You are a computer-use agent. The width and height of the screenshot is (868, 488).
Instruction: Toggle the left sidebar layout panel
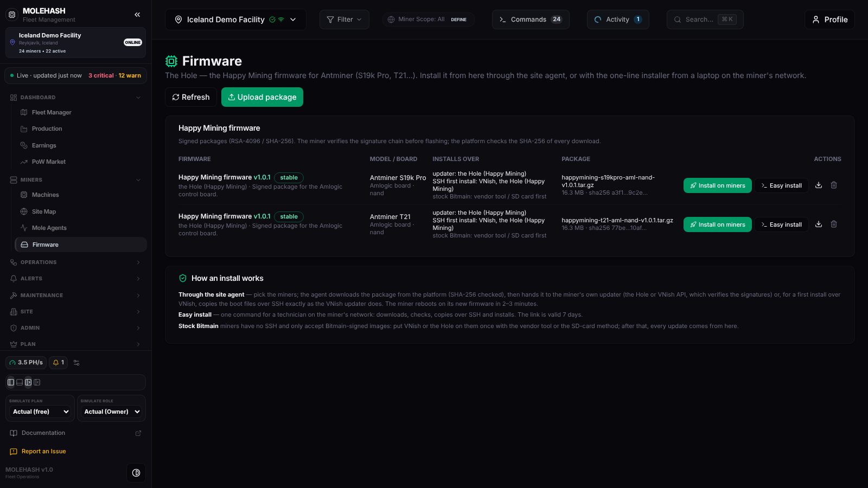(11, 382)
